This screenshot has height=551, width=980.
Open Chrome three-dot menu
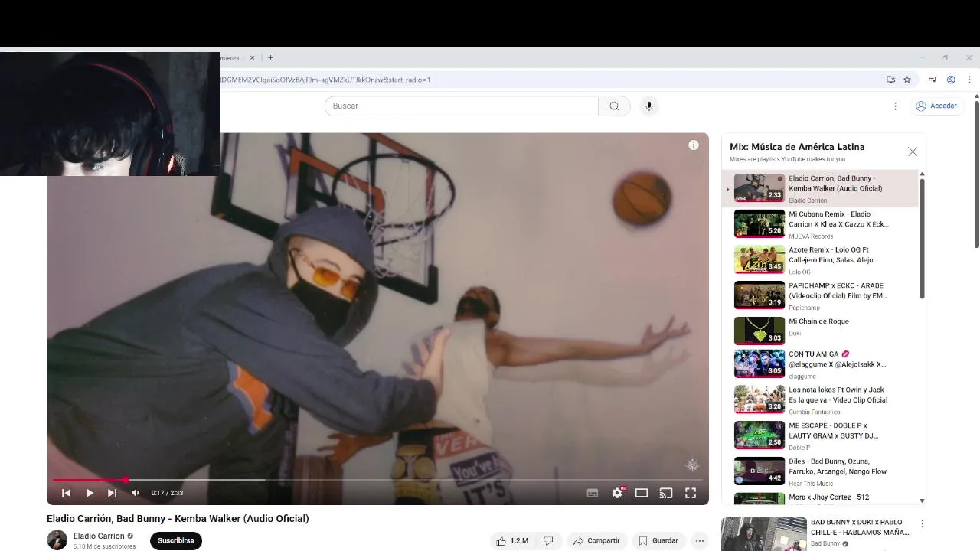(969, 80)
